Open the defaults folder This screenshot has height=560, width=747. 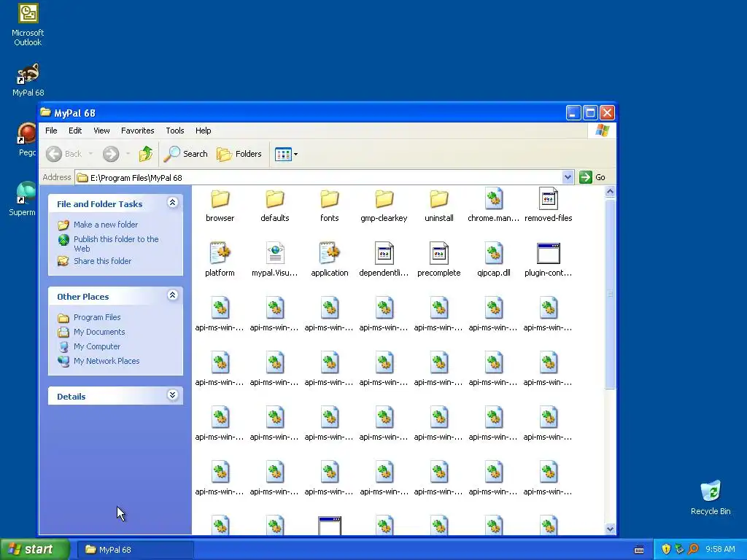point(275,205)
